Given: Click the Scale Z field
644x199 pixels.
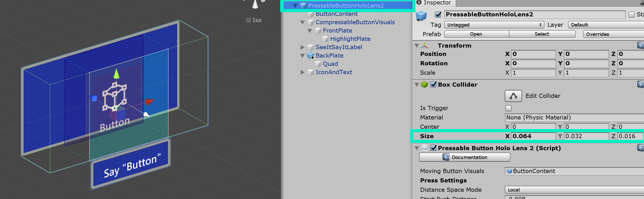Looking at the screenshot, I should coord(631,73).
